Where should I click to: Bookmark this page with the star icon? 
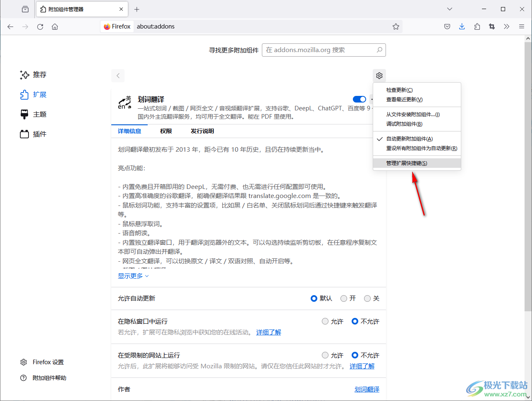tap(396, 26)
